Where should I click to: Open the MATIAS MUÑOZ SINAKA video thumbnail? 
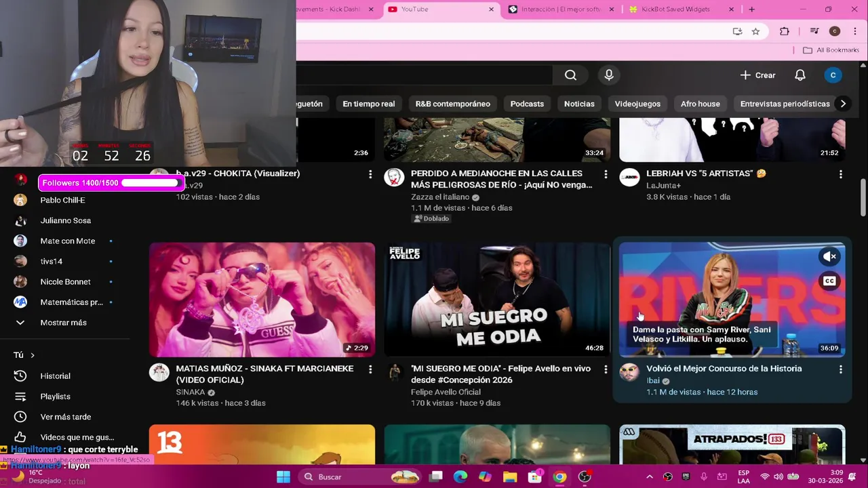point(262,300)
